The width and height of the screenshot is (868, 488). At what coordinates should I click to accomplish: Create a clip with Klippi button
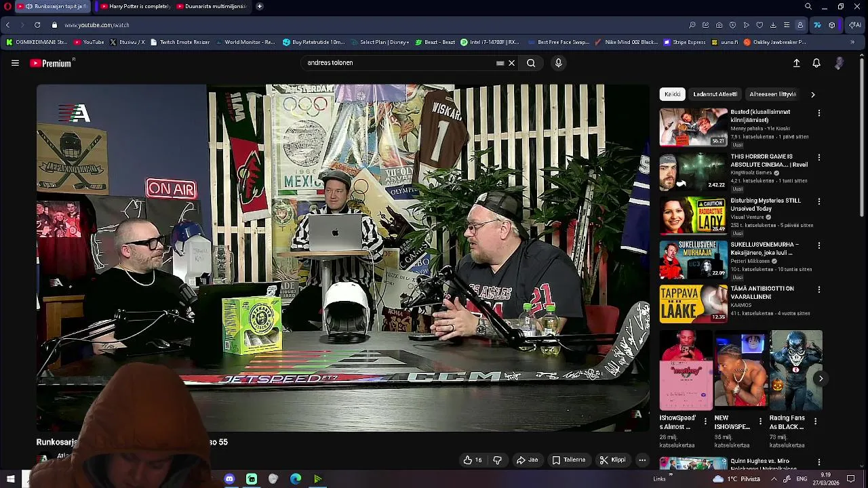612,460
